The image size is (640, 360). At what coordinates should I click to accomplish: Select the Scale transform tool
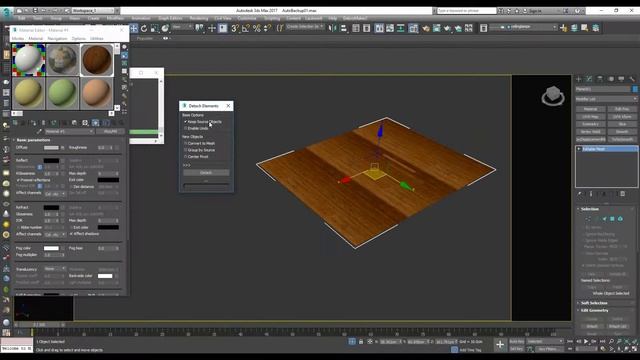(155, 28)
